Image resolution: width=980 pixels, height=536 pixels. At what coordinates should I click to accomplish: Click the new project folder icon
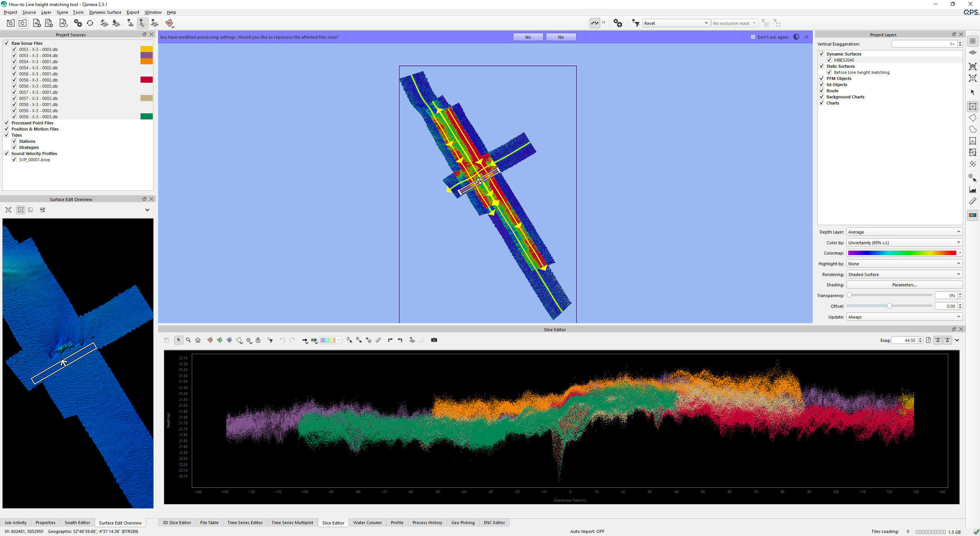pos(10,23)
